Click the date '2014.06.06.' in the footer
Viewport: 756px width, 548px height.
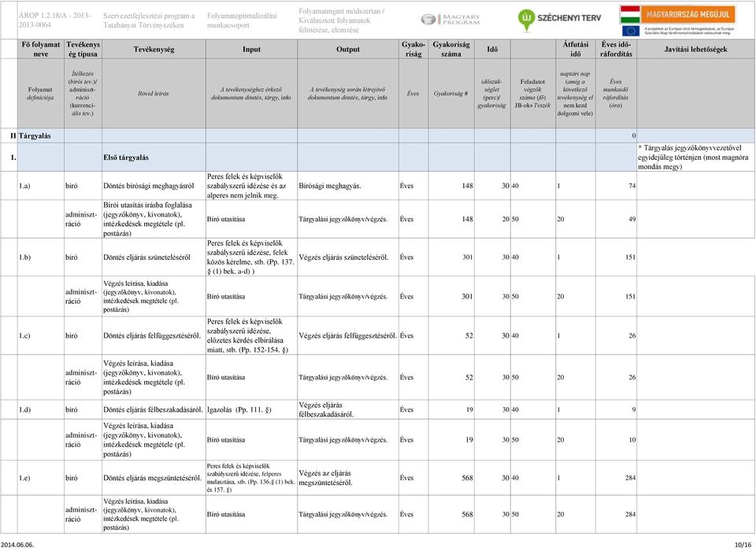(x=18, y=545)
